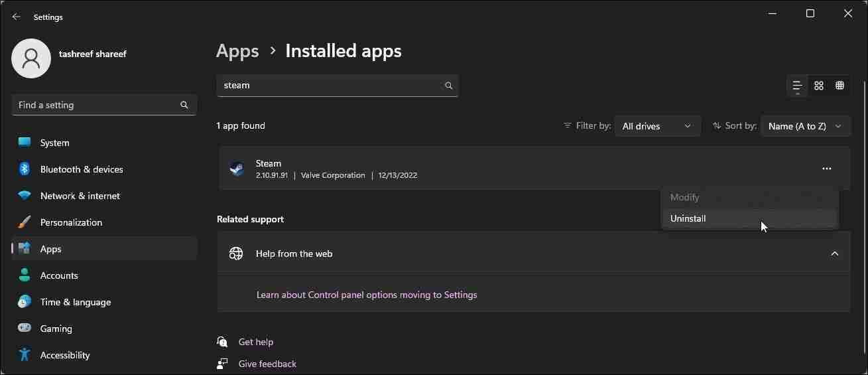
Task: Switch to grid view layout icon
Action: coord(819,86)
